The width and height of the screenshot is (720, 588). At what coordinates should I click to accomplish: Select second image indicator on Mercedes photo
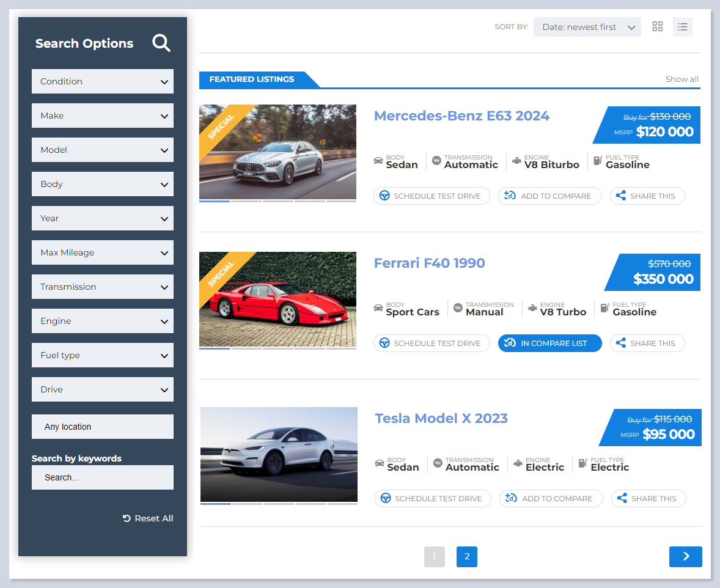click(x=246, y=200)
